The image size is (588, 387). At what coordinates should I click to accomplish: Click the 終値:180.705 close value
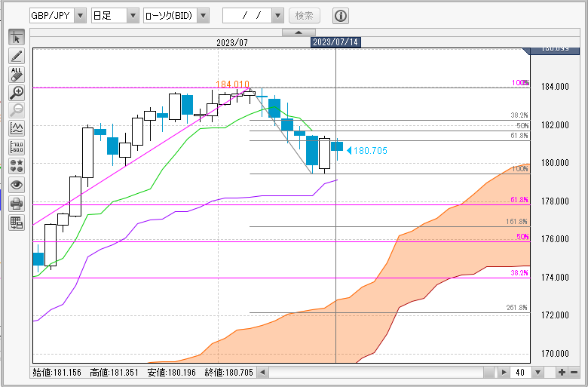229,373
